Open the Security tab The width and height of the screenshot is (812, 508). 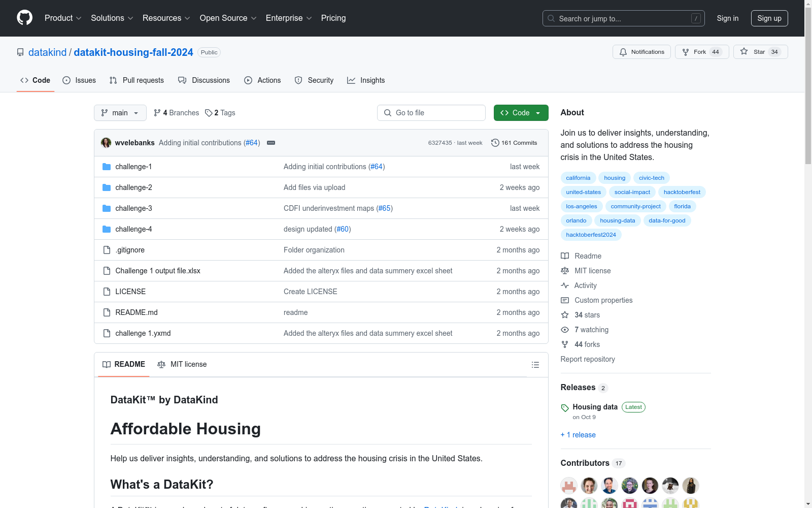click(314, 80)
